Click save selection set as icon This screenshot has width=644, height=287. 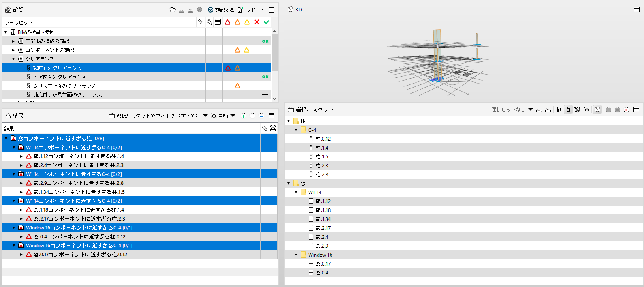(x=548, y=109)
